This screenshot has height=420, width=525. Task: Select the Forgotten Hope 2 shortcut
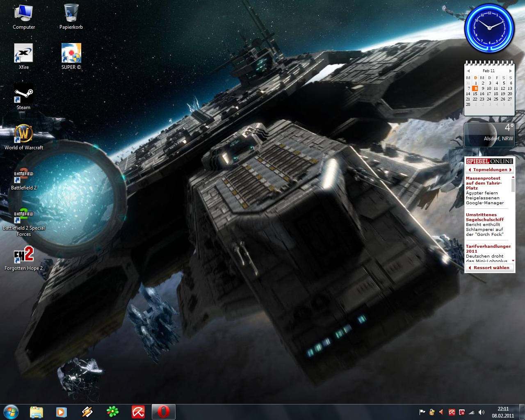[x=24, y=258]
